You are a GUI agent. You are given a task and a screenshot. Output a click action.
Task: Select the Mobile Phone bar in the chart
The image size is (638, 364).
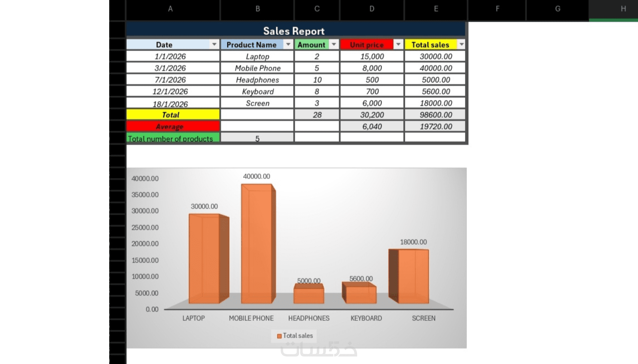pos(258,244)
